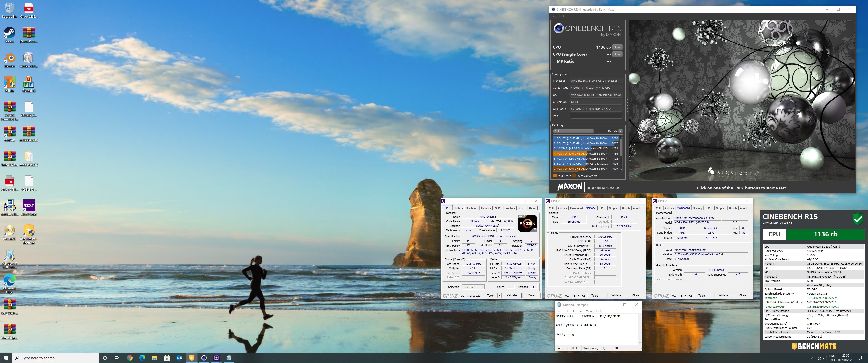868x363 pixels.
Task: Open the Intel_Chips archive on desktop
Action: click(9, 331)
